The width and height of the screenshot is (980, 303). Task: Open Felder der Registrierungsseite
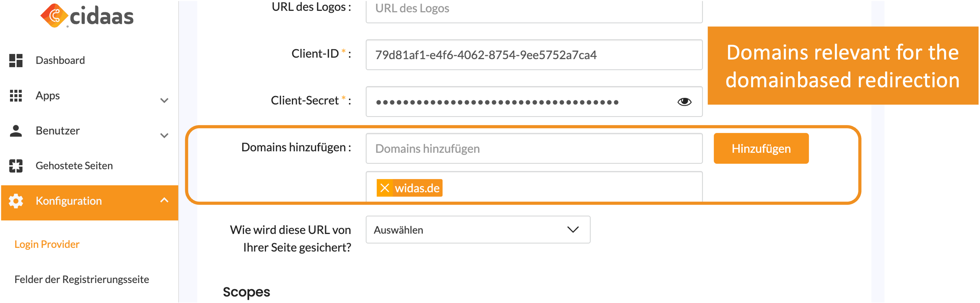pyautogui.click(x=82, y=279)
